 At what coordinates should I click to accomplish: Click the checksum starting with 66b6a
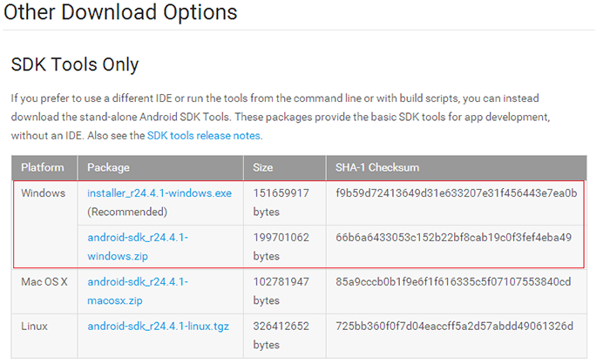pyautogui.click(x=453, y=237)
